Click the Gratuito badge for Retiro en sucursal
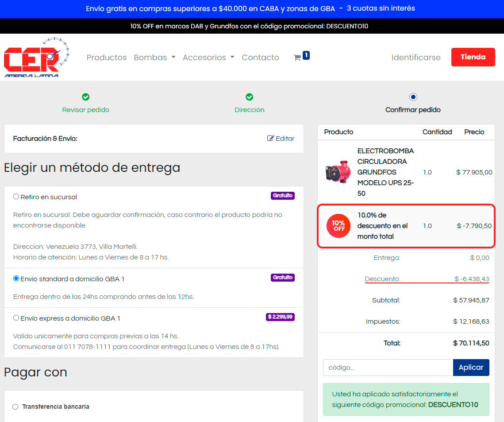Screen dimensions: 504x422 coord(283,196)
